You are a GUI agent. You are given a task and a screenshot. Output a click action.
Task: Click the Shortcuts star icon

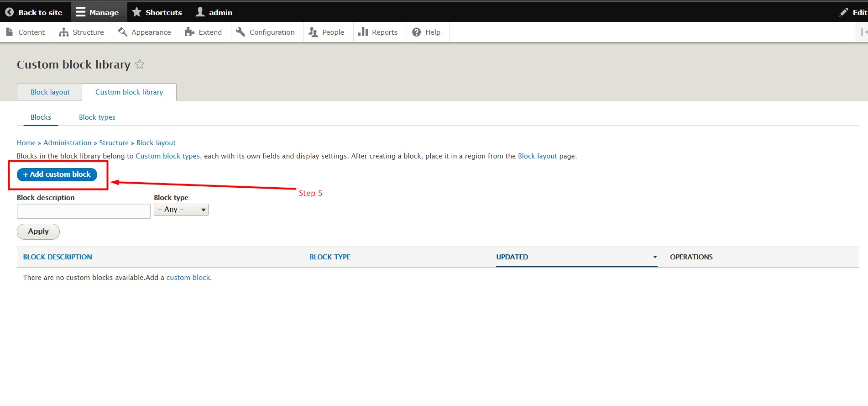pos(136,12)
